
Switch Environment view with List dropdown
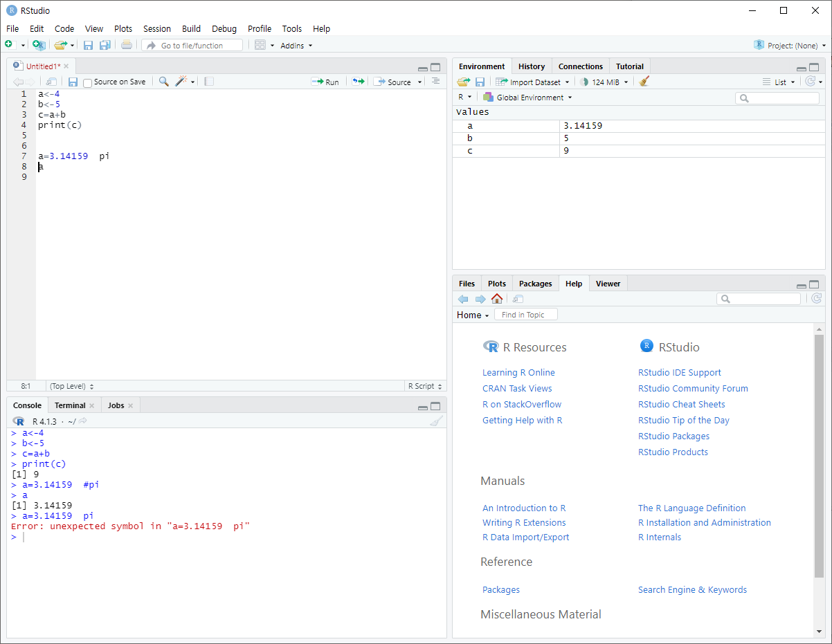(x=779, y=82)
